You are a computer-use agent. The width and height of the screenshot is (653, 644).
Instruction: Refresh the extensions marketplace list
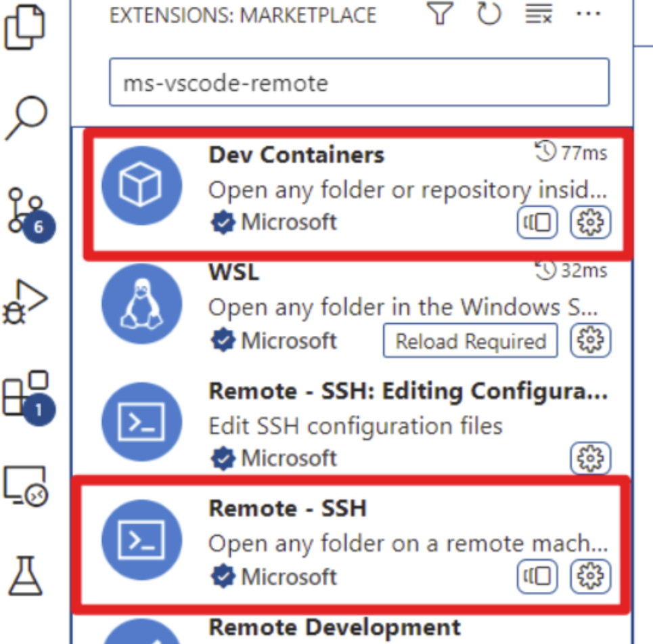488,14
